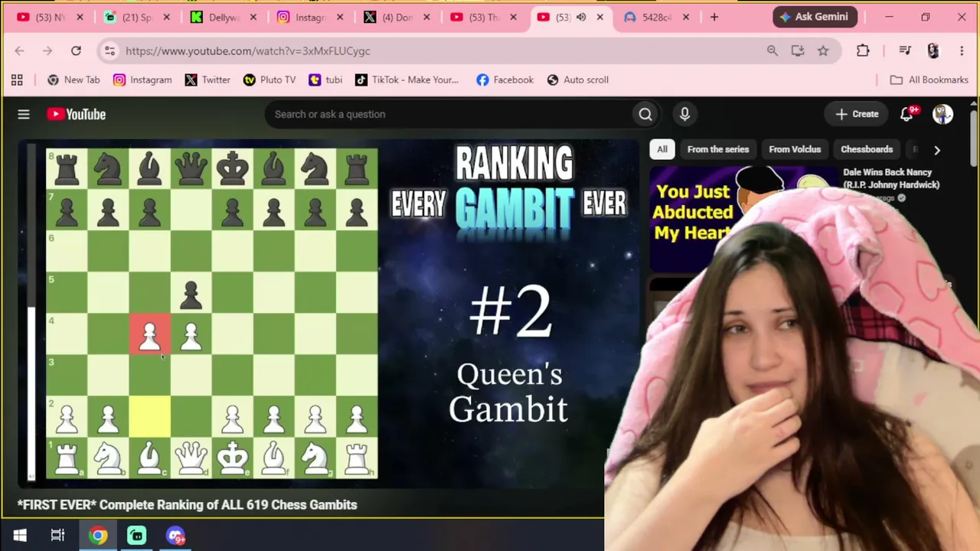
Task: Open 'Dale Wins Back Nancy' video title
Action: point(891,178)
